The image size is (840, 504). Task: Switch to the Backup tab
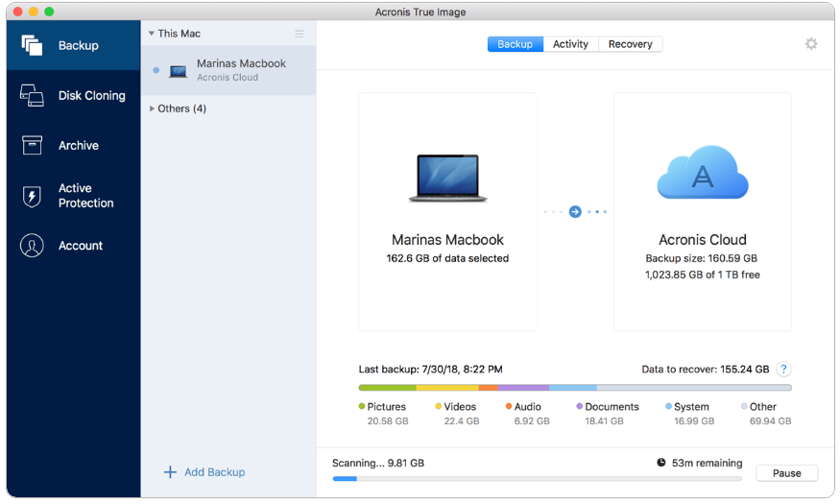(515, 44)
